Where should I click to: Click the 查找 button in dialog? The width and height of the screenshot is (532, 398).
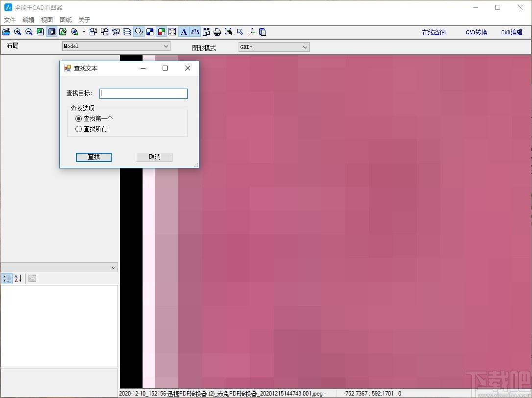(94, 157)
